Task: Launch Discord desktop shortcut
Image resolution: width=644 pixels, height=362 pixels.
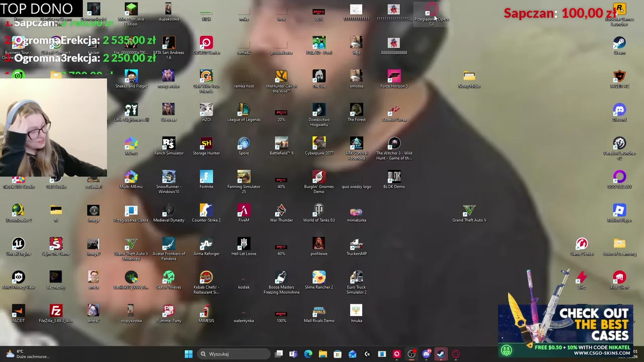Action: coord(619,113)
